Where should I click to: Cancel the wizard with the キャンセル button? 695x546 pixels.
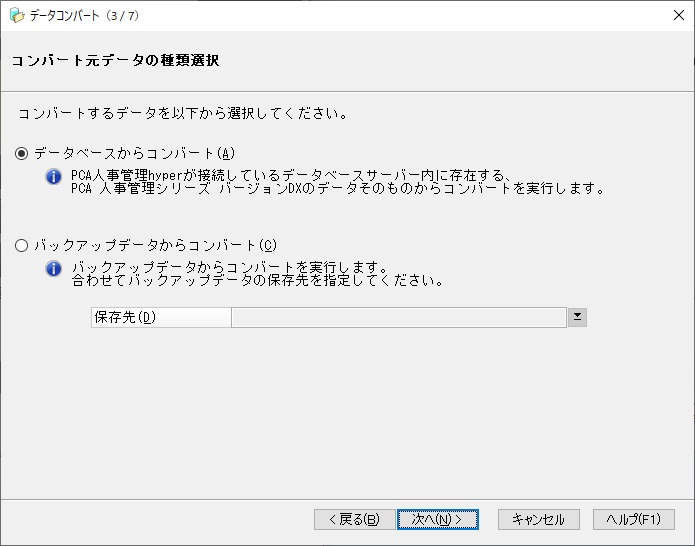click(x=539, y=519)
